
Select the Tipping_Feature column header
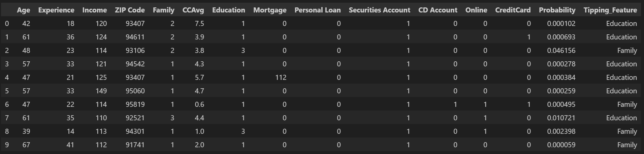point(610,10)
